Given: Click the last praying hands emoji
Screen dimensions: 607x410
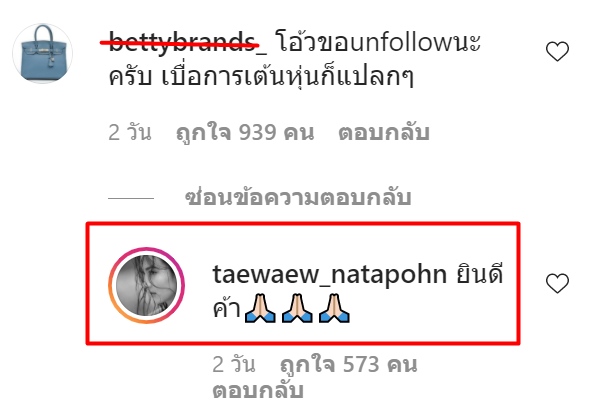Looking at the screenshot, I should tap(334, 308).
